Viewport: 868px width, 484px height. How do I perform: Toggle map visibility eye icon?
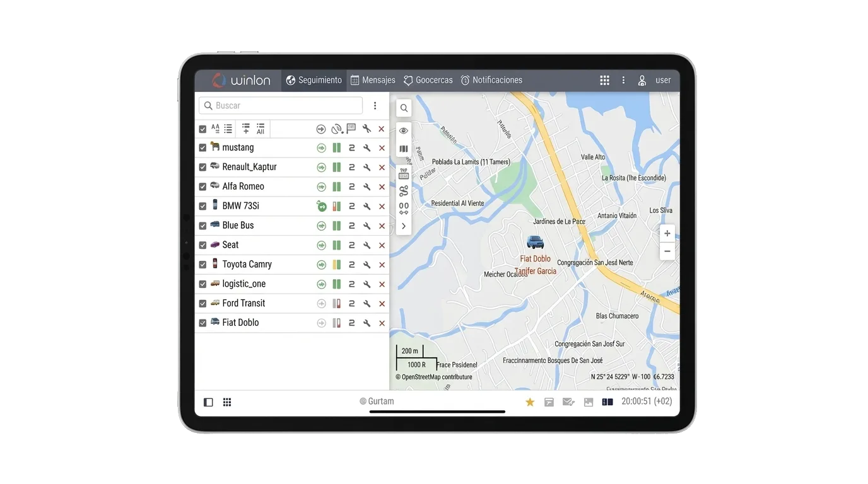(404, 131)
